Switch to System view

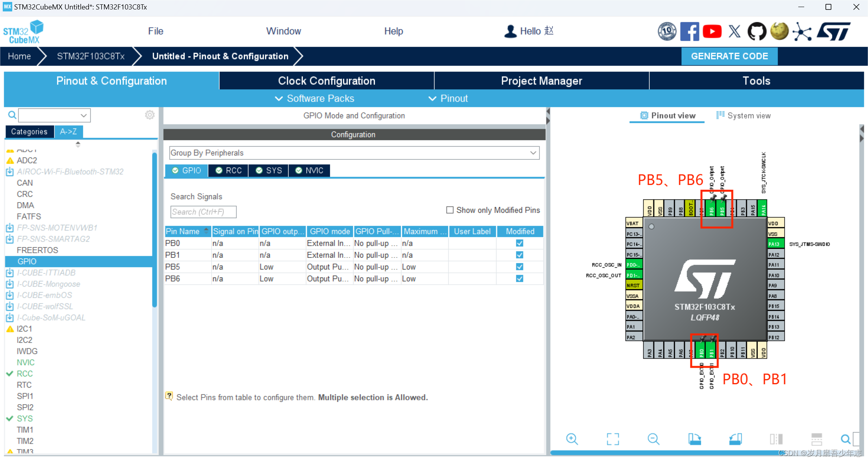coord(743,116)
